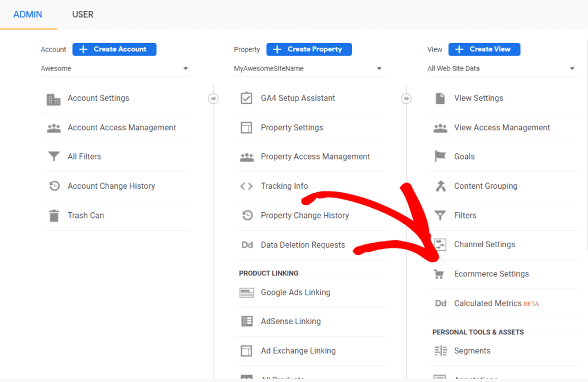Viewport: 588px width, 382px height.
Task: Click the Create View button
Action: (485, 49)
